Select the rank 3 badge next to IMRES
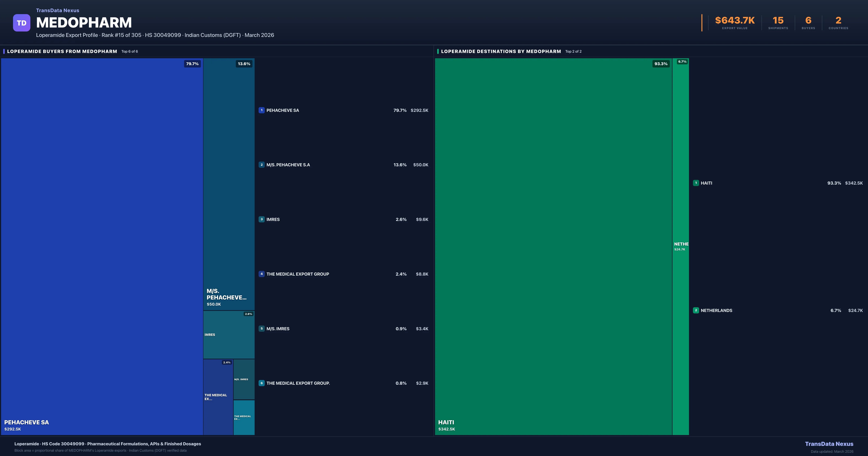 point(262,219)
